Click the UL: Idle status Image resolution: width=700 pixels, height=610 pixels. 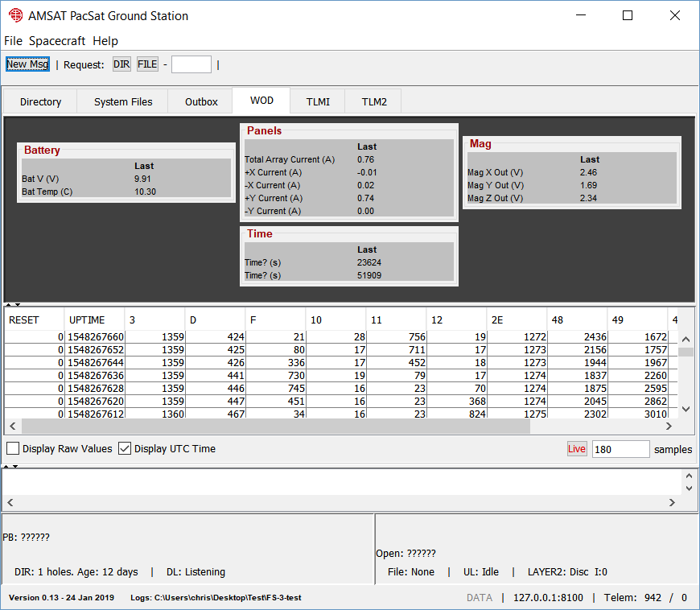coord(481,571)
